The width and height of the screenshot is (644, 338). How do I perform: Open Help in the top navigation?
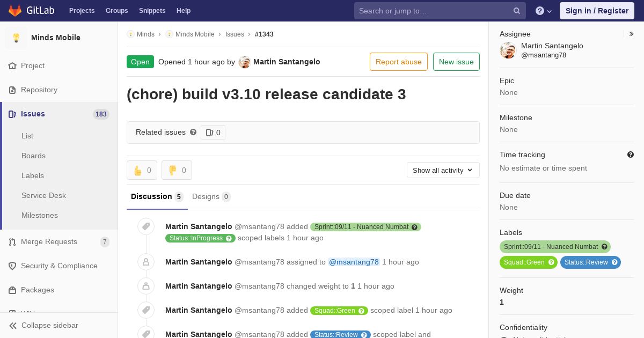(x=184, y=11)
